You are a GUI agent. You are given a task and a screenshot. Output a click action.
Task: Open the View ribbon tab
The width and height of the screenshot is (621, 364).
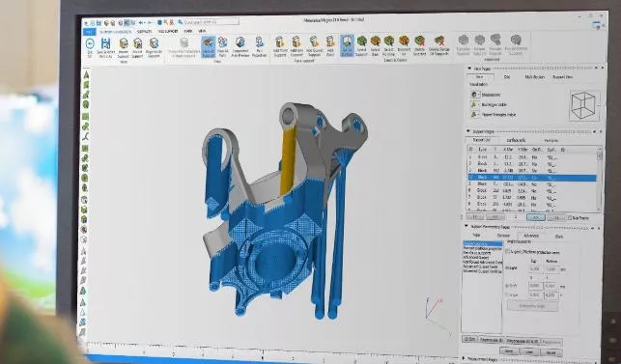click(x=202, y=31)
